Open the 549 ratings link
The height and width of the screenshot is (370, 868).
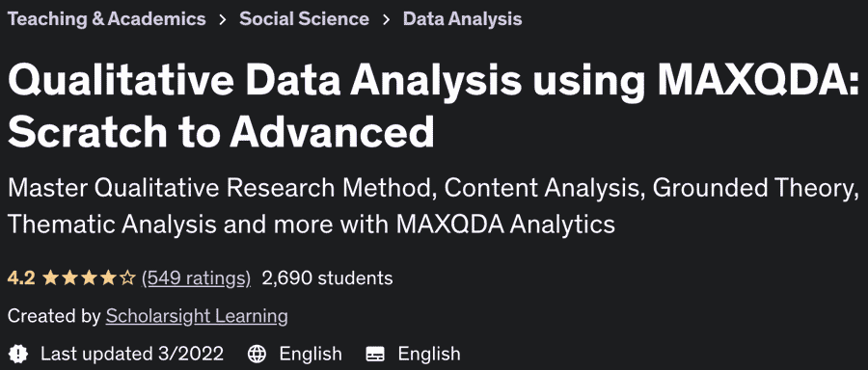tap(197, 278)
